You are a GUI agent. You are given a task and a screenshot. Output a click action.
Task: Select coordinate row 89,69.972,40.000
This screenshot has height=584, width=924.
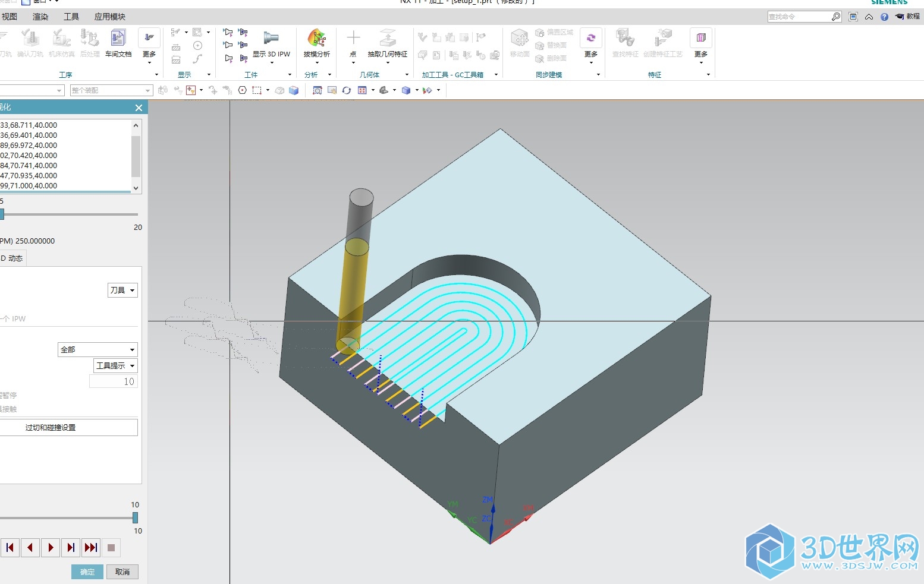pyautogui.click(x=65, y=146)
